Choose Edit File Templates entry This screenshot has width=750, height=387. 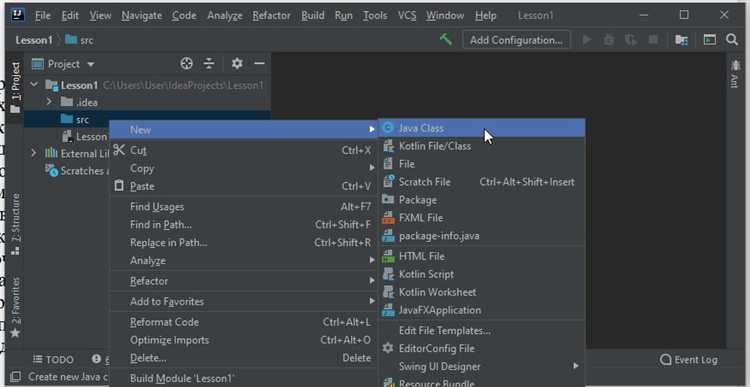point(482,331)
